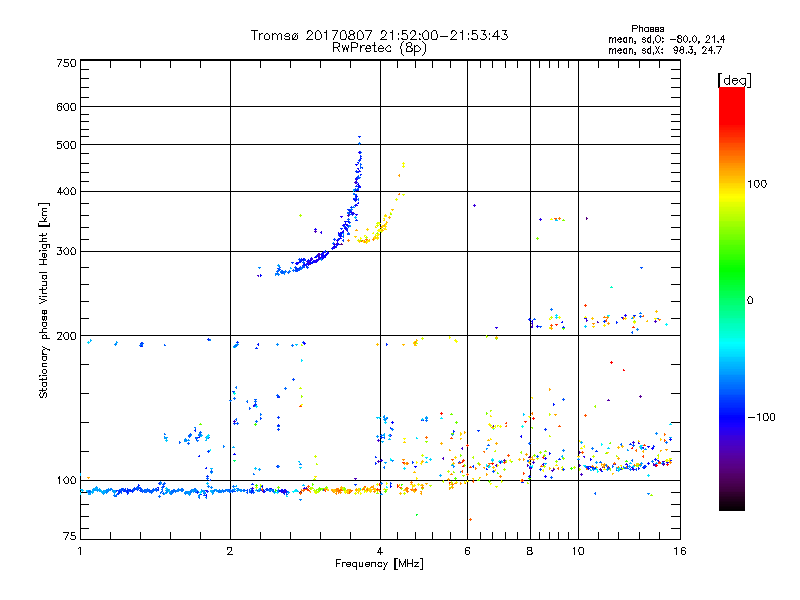
Task: Click the colorbar tick label '-100'
Action: click(x=761, y=417)
